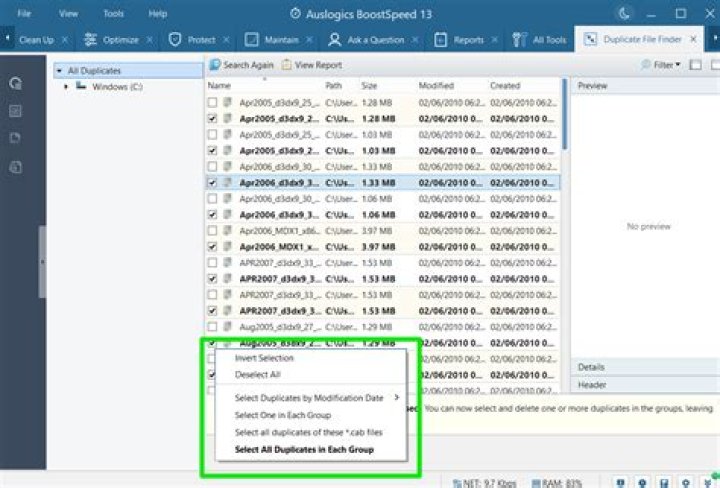Open the Tools menu

click(x=113, y=14)
